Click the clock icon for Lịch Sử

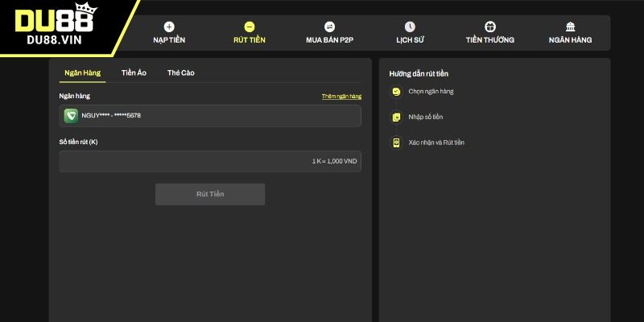coord(410,27)
